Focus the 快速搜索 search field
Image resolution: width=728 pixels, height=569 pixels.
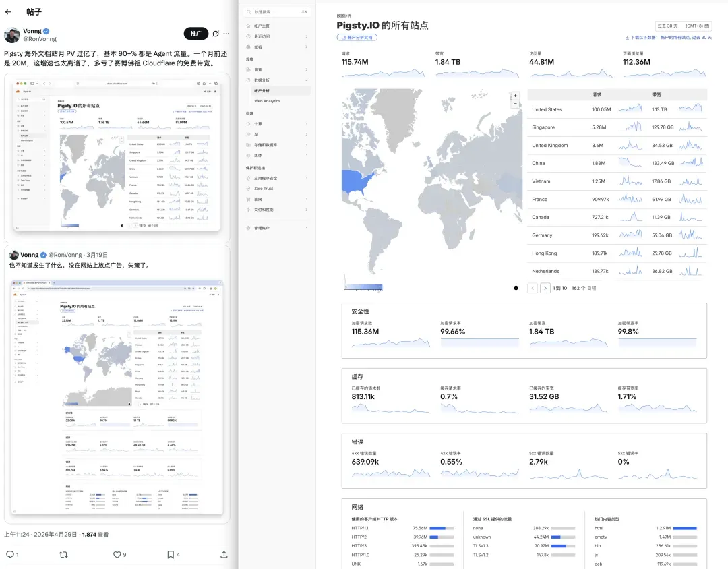(278, 12)
